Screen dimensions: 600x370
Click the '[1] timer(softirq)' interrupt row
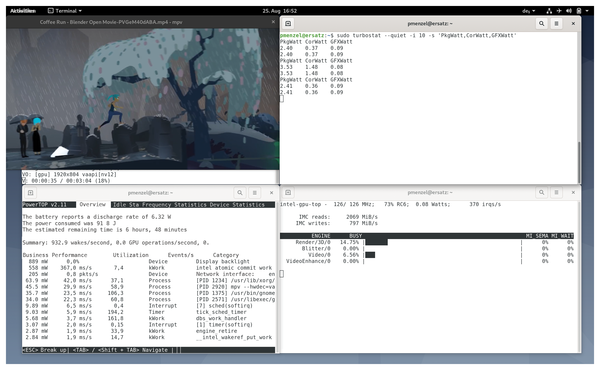point(148,324)
